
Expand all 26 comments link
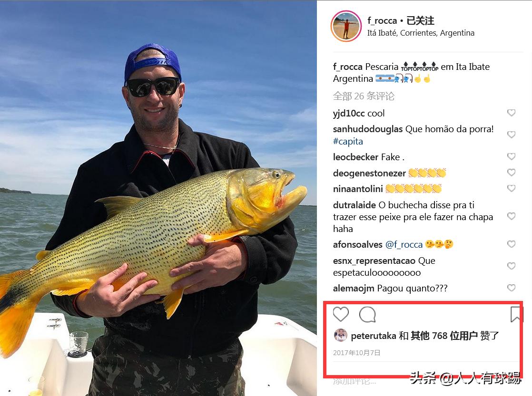point(364,97)
